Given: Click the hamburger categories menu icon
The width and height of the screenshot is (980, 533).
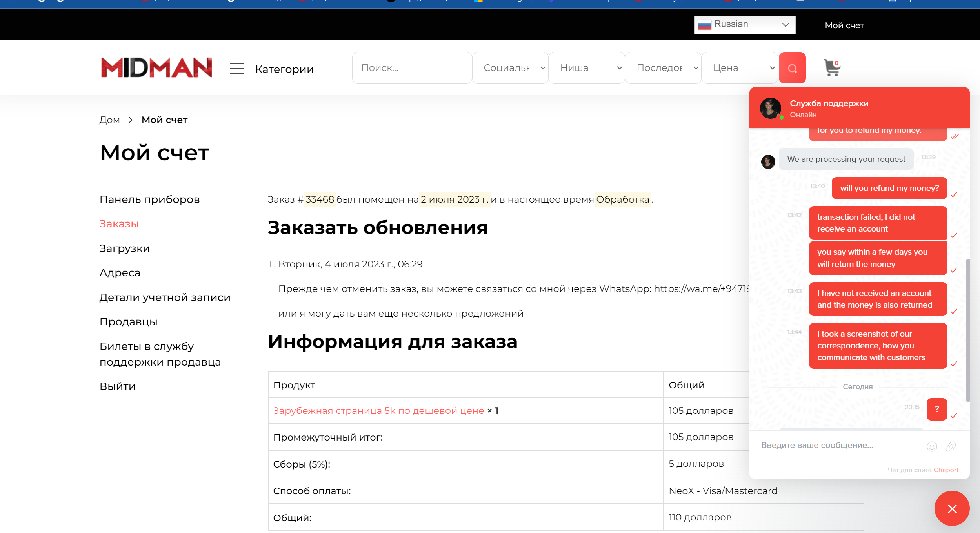Looking at the screenshot, I should coord(236,69).
